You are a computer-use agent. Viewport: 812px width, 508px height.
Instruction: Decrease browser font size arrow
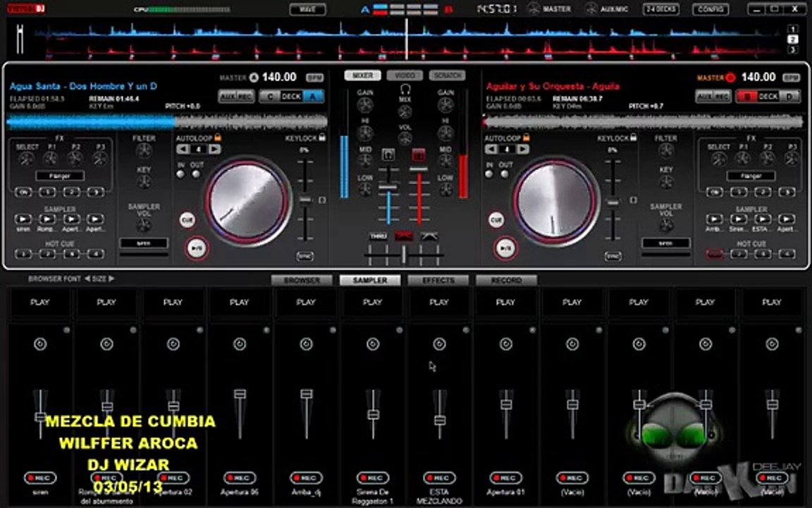click(x=87, y=279)
